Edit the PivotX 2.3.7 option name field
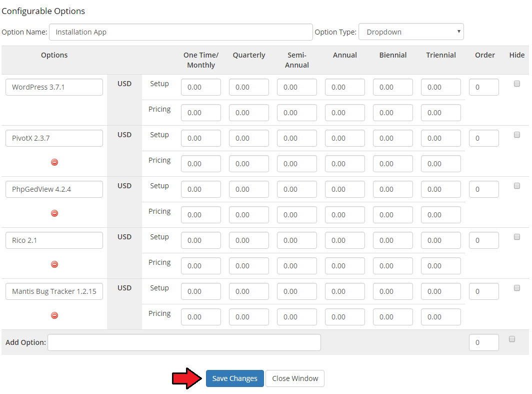Screen dimensions: 532x394 54,138
